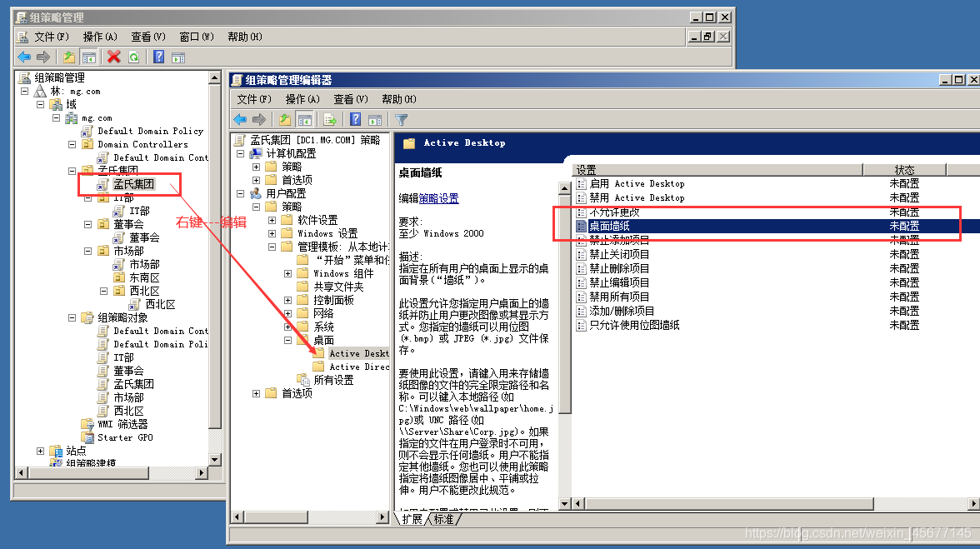Click the help icon in 组策略管理 toolbar
This screenshot has width=980, height=549.
coord(158,57)
